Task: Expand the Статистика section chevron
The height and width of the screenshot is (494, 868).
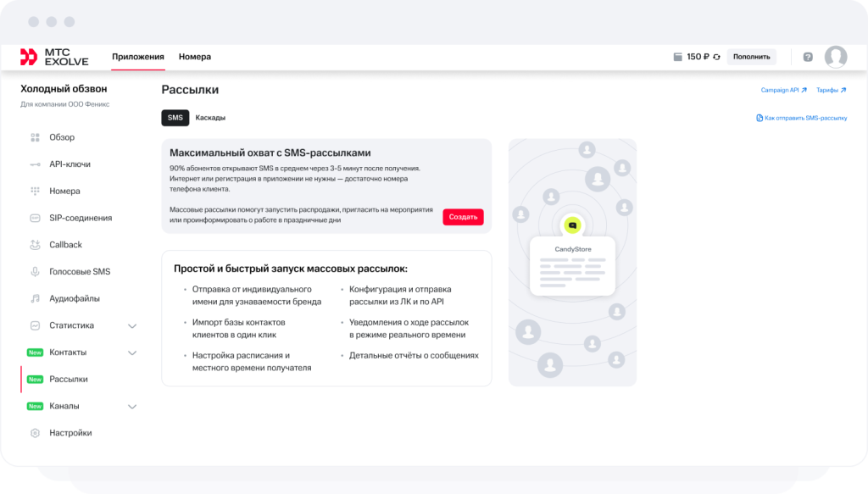Action: (x=132, y=325)
